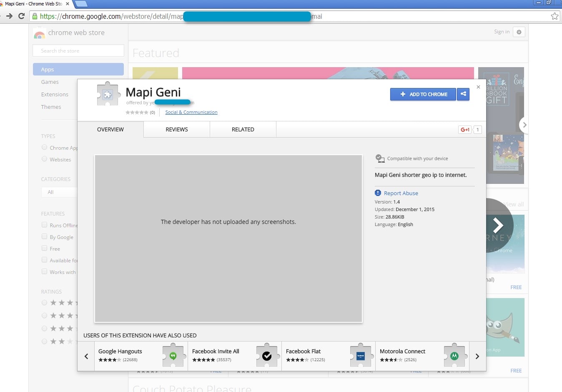The width and height of the screenshot is (562, 392).
Task: Open the Social & Communication category link
Action: (x=191, y=112)
